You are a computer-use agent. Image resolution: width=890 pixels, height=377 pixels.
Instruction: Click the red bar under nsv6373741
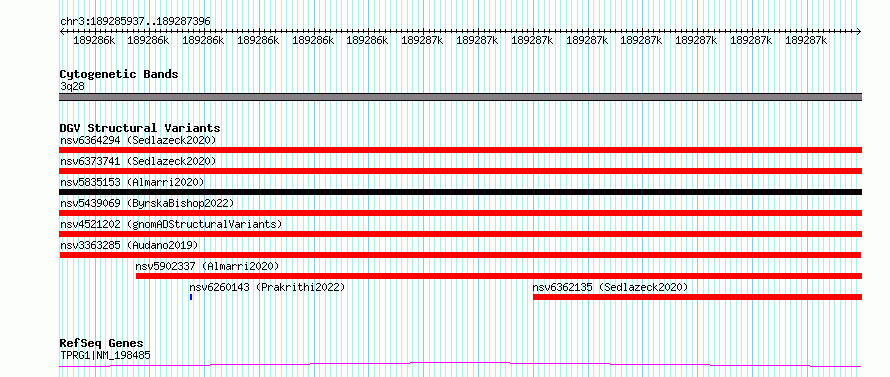click(460, 171)
